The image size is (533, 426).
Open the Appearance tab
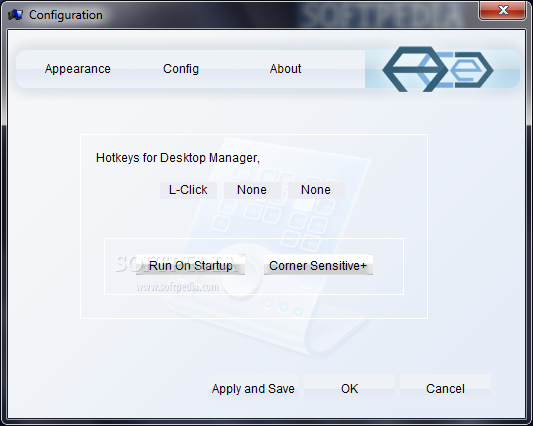pos(78,69)
